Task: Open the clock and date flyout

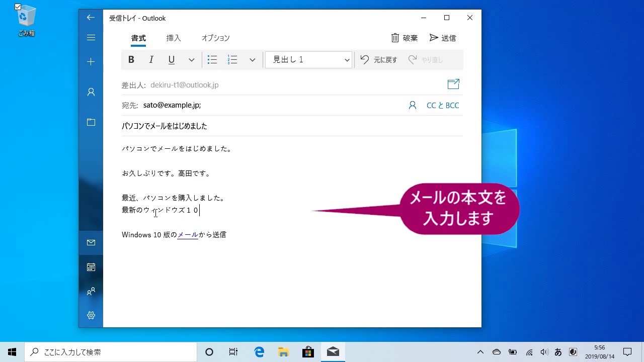Action: point(600,352)
